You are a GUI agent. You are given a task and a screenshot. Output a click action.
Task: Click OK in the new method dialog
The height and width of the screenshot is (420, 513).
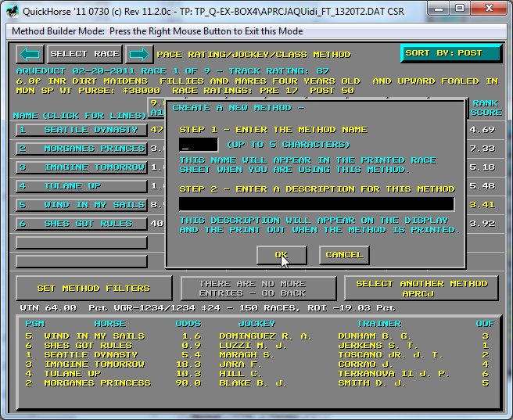[281, 255]
